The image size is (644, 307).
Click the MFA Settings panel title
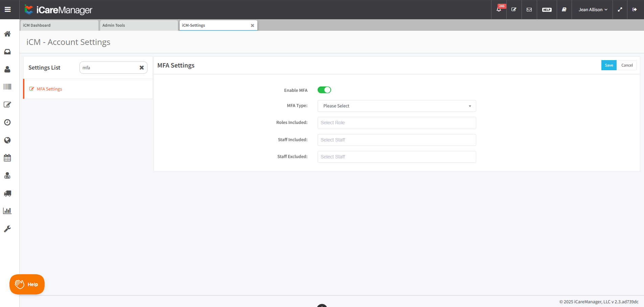(x=176, y=65)
